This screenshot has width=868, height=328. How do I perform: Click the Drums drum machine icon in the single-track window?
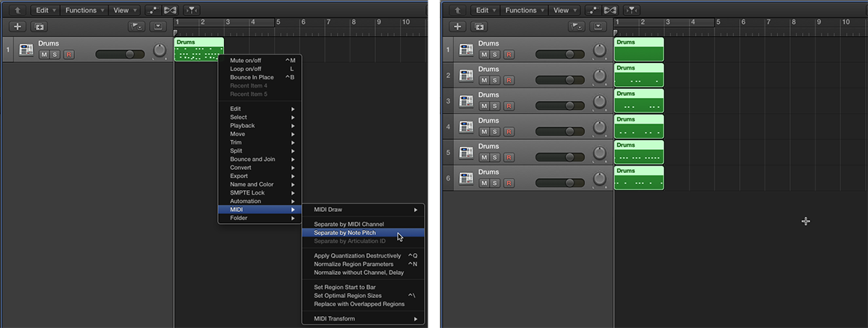(x=26, y=49)
